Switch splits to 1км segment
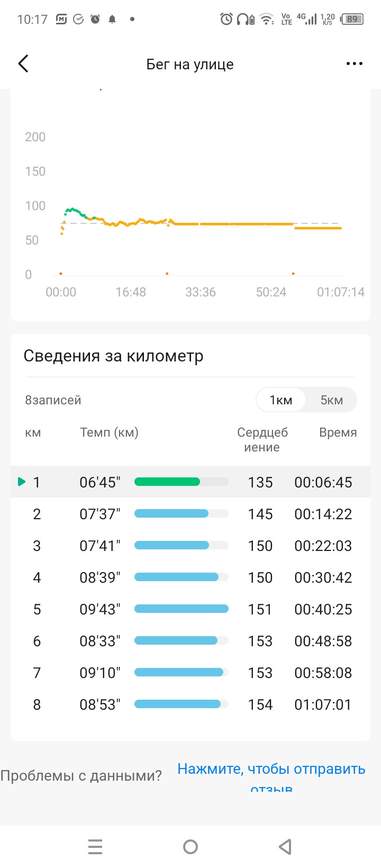This screenshot has width=381, height=868. pos(280,400)
